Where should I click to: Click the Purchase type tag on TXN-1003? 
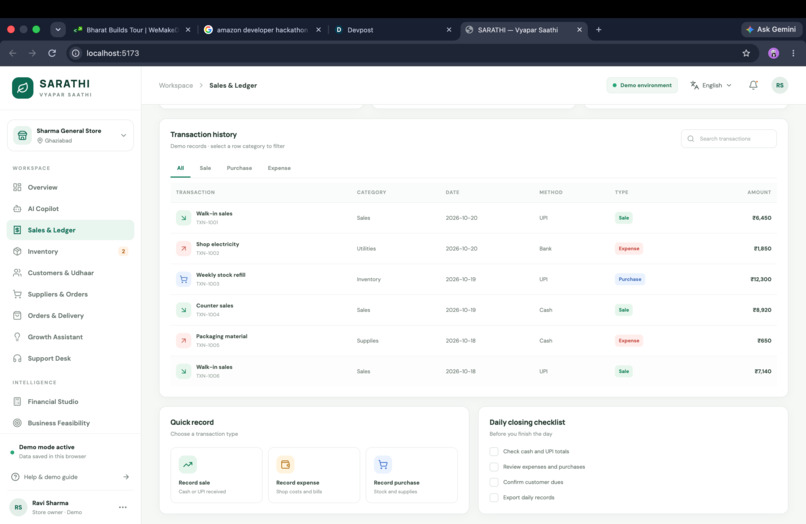coord(630,279)
